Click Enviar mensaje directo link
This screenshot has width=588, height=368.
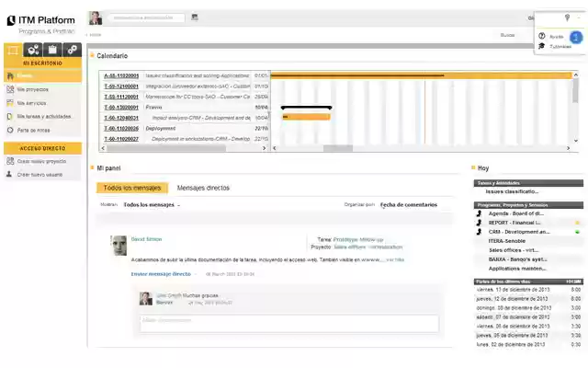pos(161,274)
